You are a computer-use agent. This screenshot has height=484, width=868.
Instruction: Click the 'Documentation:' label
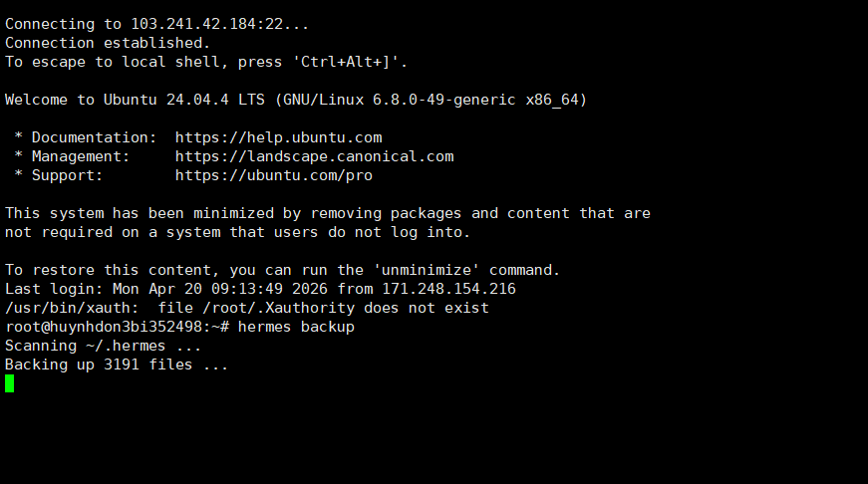[94, 137]
